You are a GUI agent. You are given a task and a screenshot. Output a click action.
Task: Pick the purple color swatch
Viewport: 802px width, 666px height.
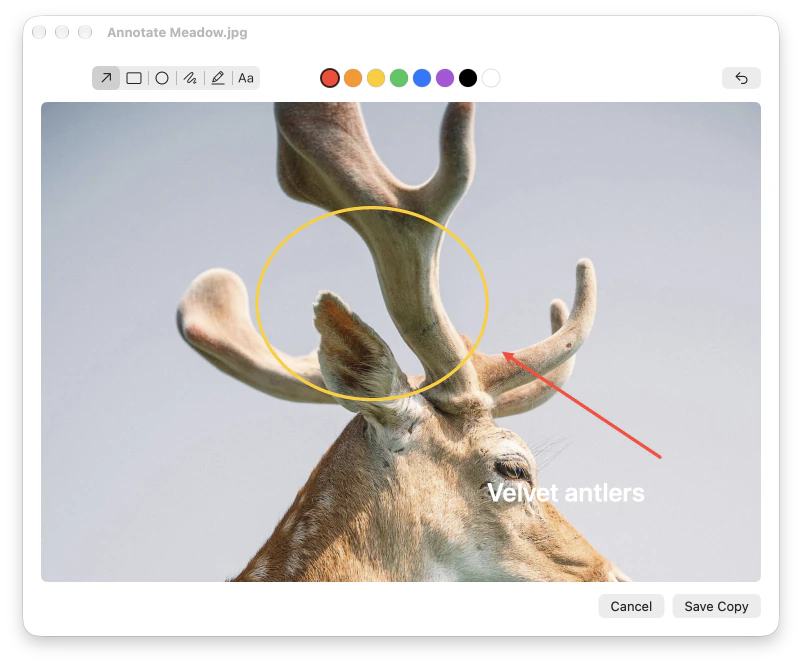[x=445, y=78]
